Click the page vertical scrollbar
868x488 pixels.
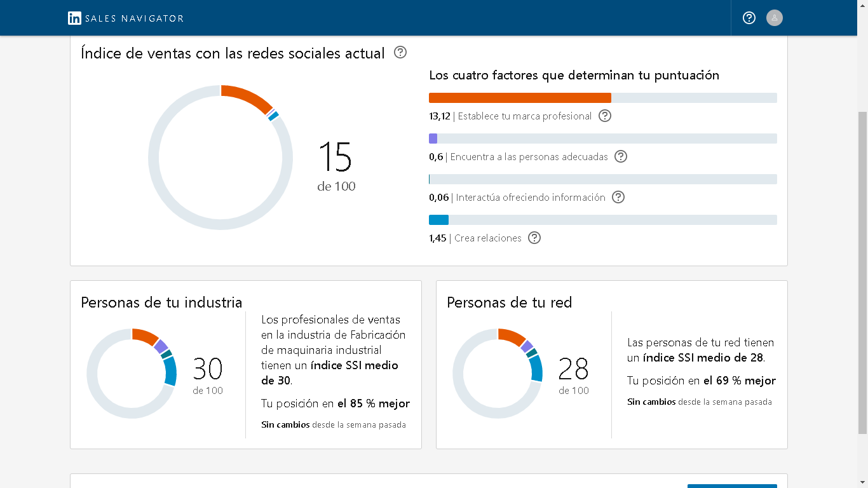(862, 273)
